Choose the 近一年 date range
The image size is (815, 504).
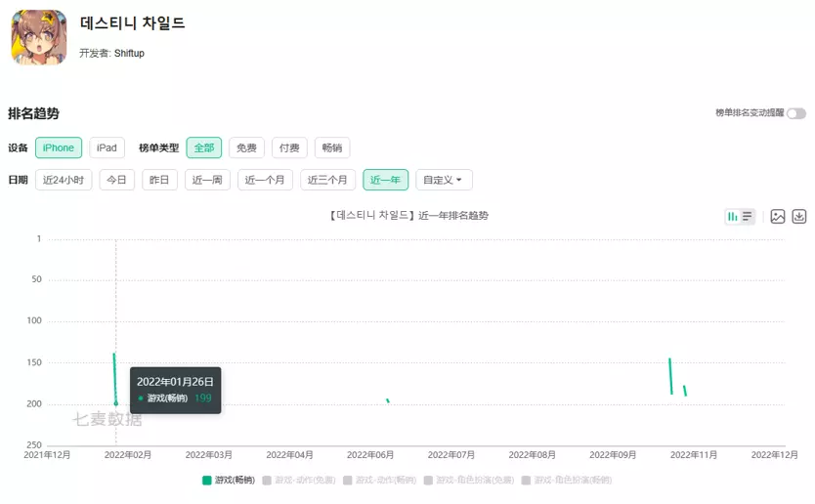(385, 180)
